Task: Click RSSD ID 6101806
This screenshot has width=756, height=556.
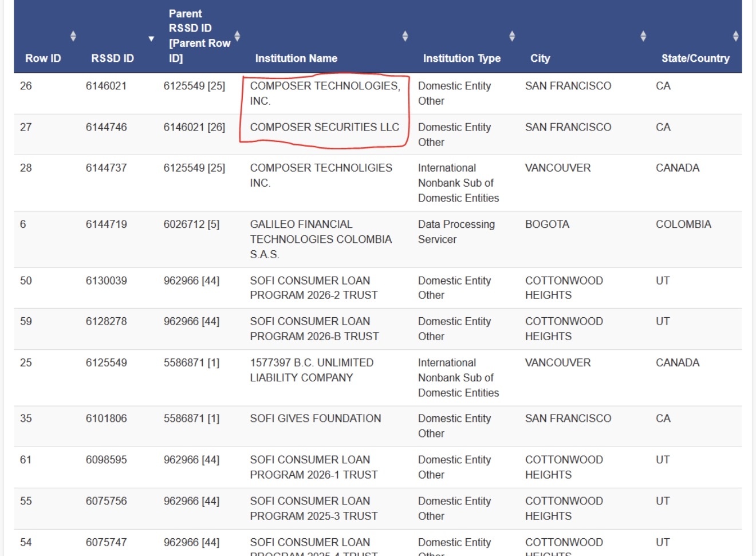Action: click(x=107, y=419)
